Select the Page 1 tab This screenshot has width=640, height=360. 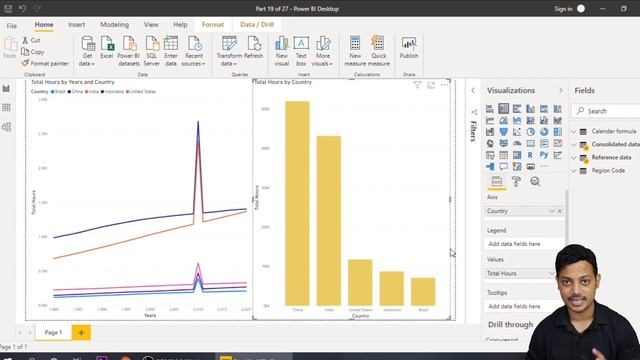coord(53,332)
